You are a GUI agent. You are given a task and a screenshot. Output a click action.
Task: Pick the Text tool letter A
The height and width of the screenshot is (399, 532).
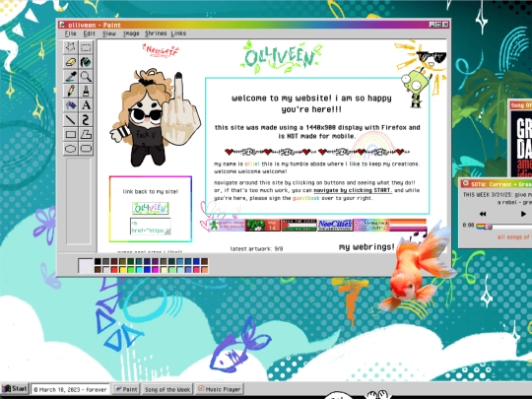(86, 105)
